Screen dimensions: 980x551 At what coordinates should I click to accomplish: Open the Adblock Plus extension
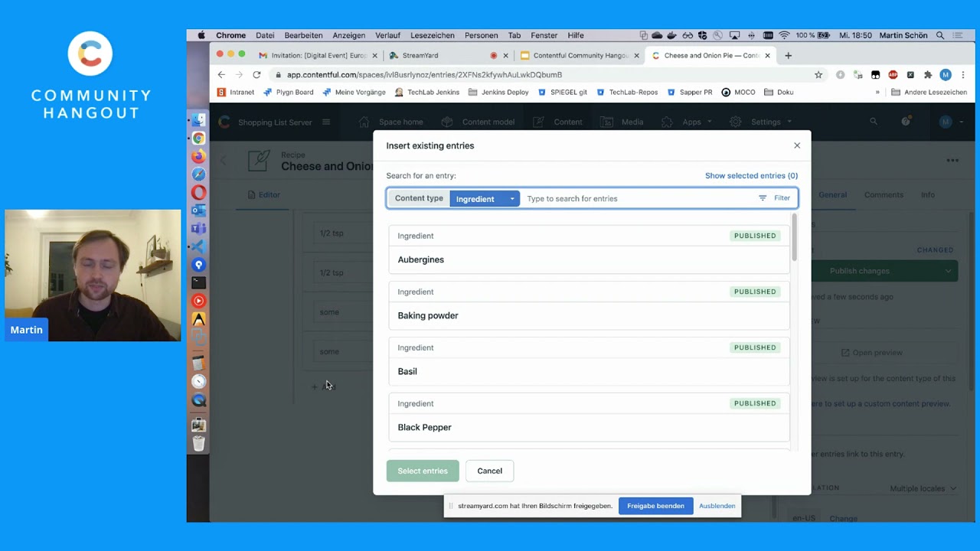(893, 75)
